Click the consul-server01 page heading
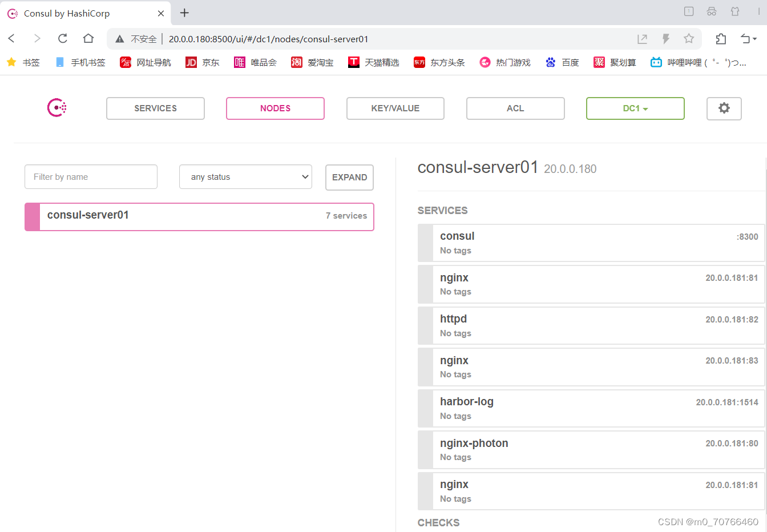The image size is (767, 532). (x=478, y=167)
